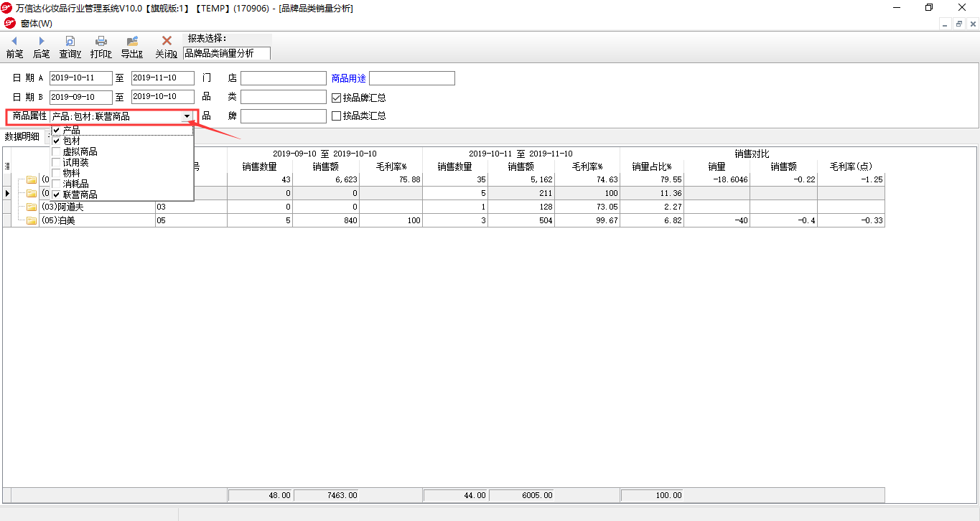
Task: Open 报表选择 品牌品类销量分析 selector
Action: coord(227,53)
